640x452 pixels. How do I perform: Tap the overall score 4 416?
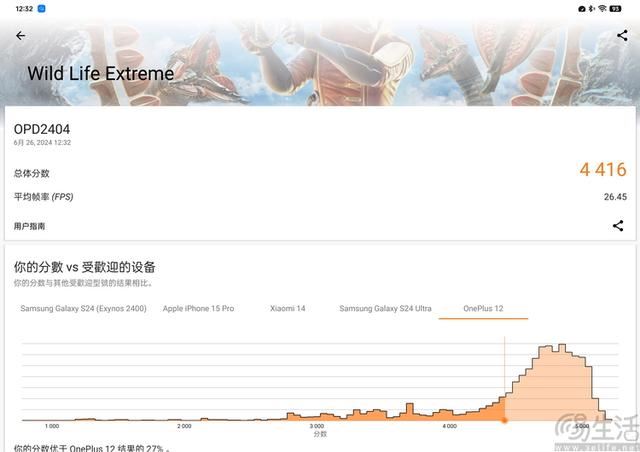(602, 170)
